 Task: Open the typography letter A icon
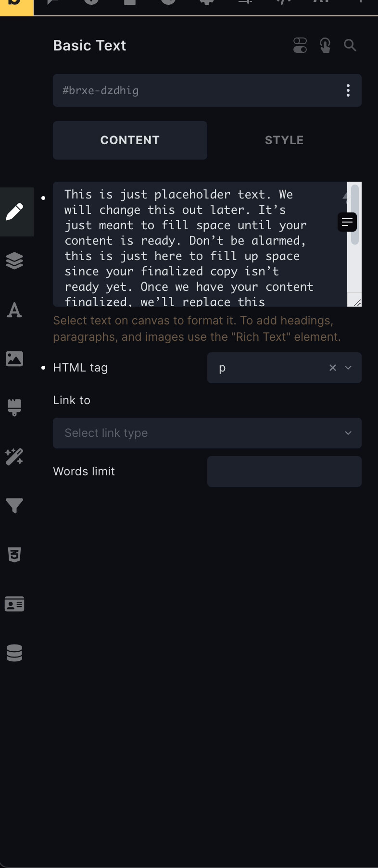click(x=14, y=310)
